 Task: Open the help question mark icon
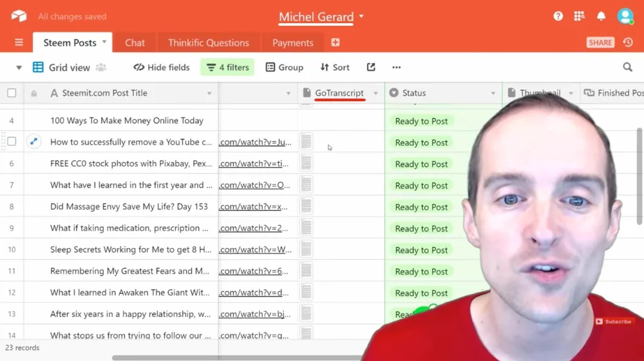558,17
